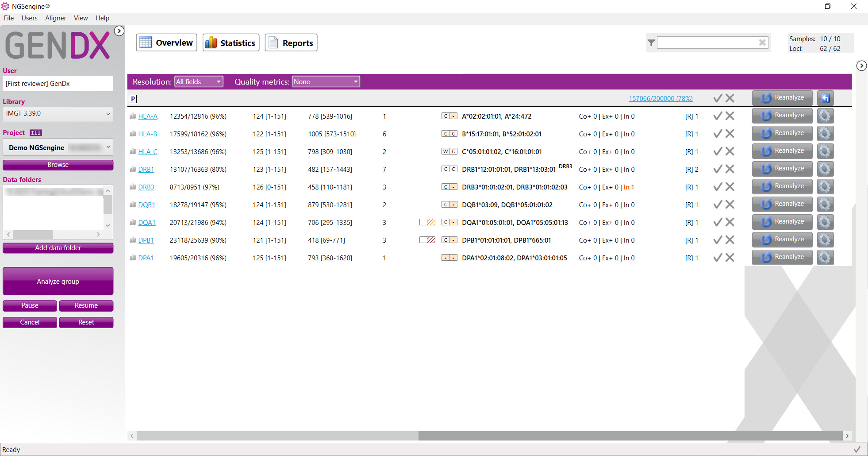Click the Resume button
This screenshot has height=456, width=868.
point(86,305)
